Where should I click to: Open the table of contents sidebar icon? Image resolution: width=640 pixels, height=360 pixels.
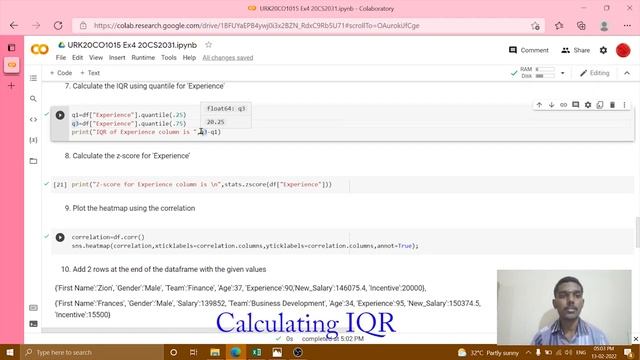point(33,78)
